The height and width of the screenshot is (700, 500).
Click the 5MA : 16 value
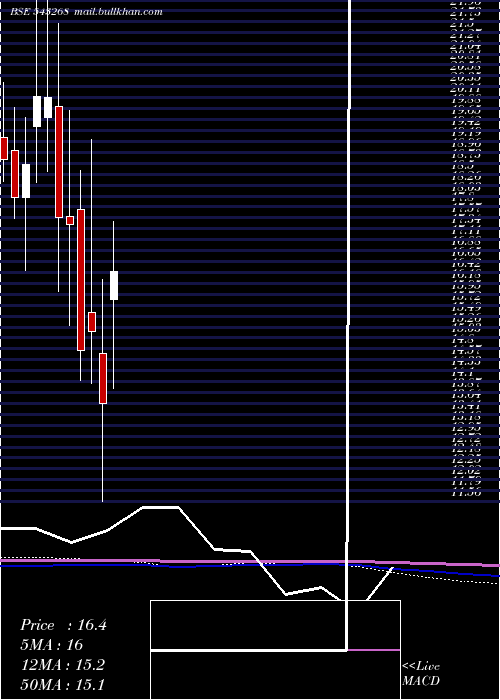[x=51, y=645]
